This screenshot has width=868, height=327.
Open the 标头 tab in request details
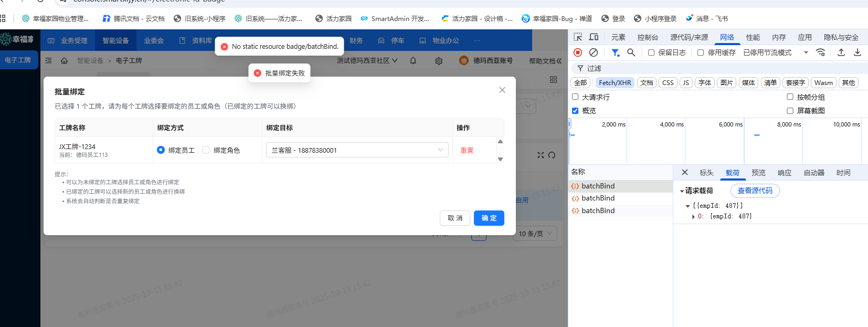tap(706, 173)
